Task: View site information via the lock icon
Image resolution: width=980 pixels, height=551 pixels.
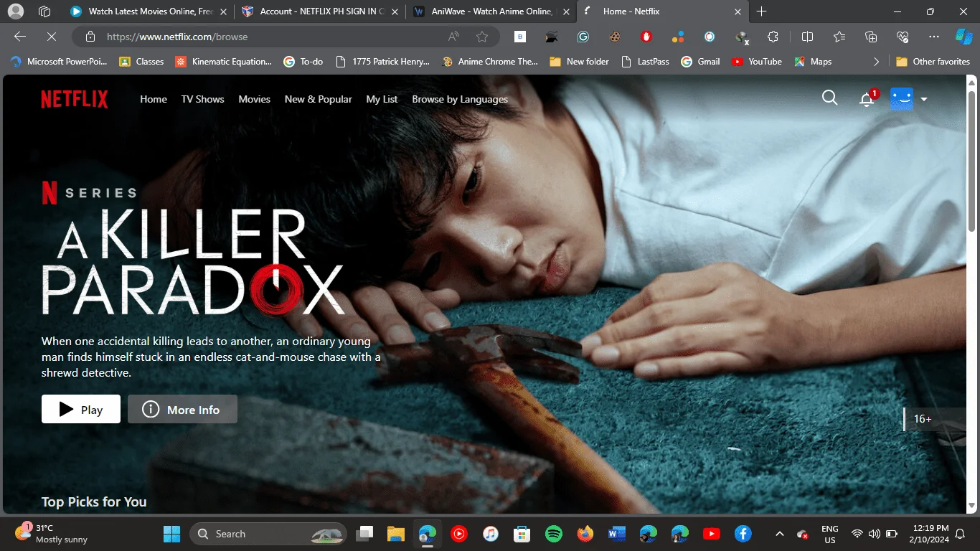Action: point(90,37)
